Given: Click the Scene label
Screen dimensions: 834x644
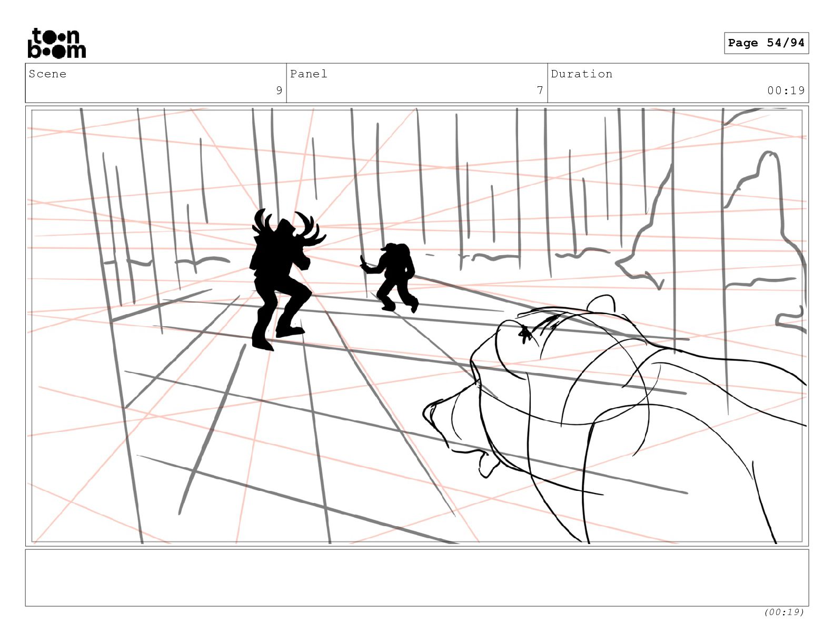Looking at the screenshot, I should 47,74.
